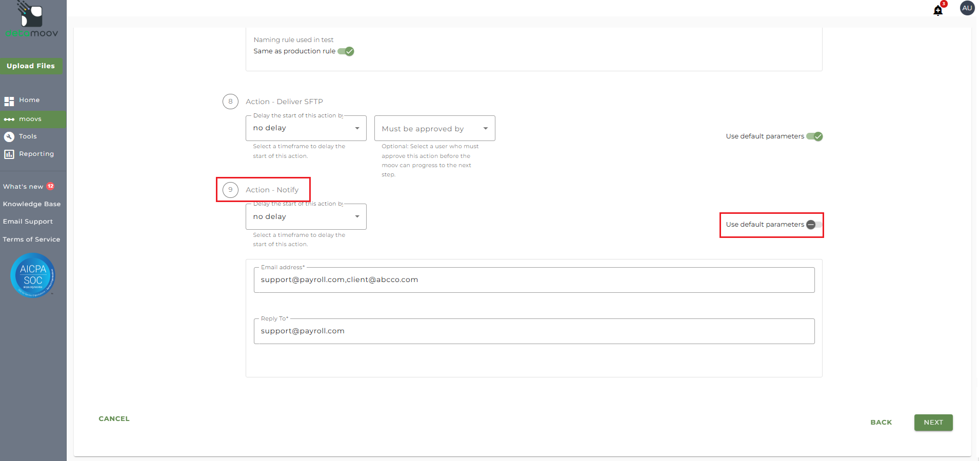This screenshot has width=980, height=461.
Task: Open Terms of Service link
Action: coord(31,239)
